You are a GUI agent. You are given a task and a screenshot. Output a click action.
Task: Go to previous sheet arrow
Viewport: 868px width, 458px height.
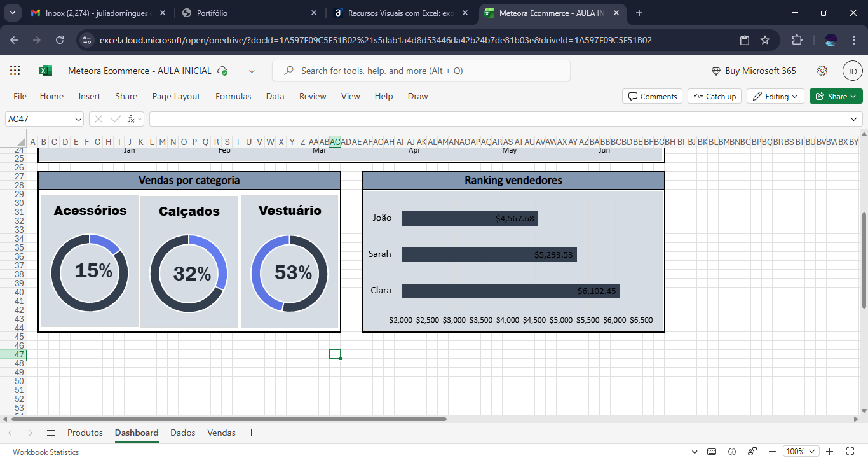[x=10, y=433]
